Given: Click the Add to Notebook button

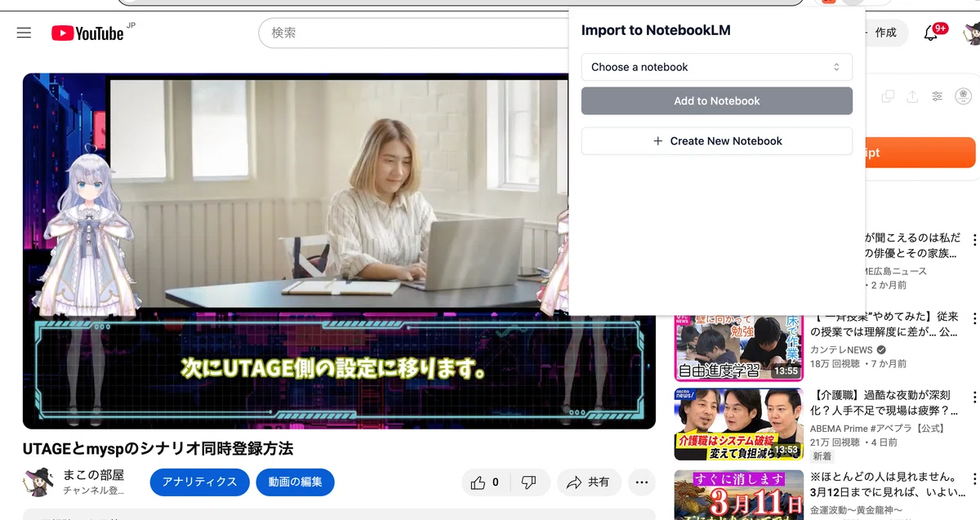Looking at the screenshot, I should [716, 100].
